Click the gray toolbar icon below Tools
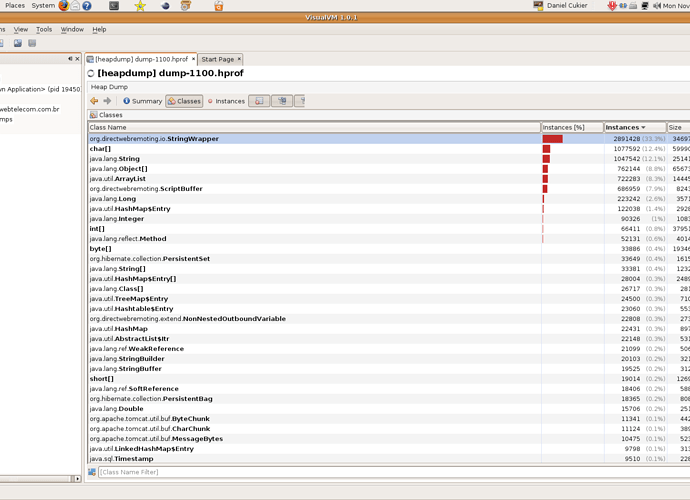Viewport: 690px width, 500px height. tap(32, 43)
